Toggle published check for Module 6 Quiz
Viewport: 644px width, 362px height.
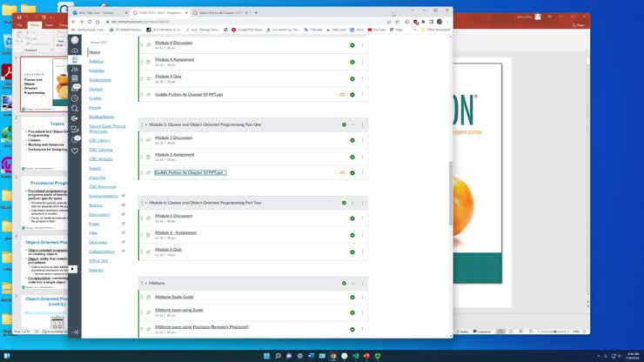[x=352, y=251]
